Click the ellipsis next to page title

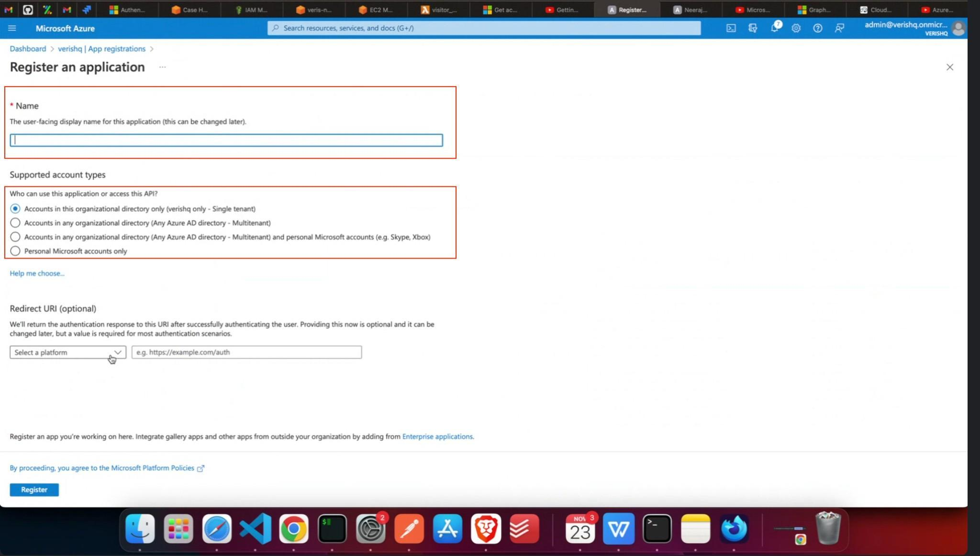(162, 67)
